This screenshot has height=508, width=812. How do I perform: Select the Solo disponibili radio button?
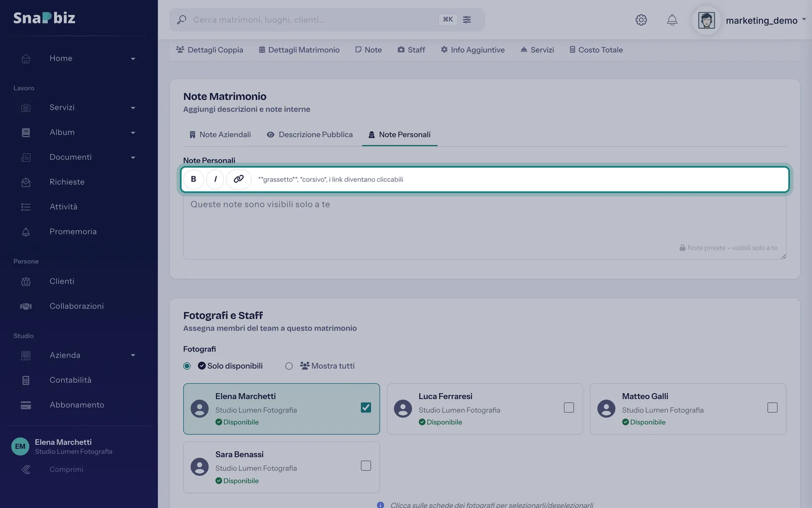point(187,366)
